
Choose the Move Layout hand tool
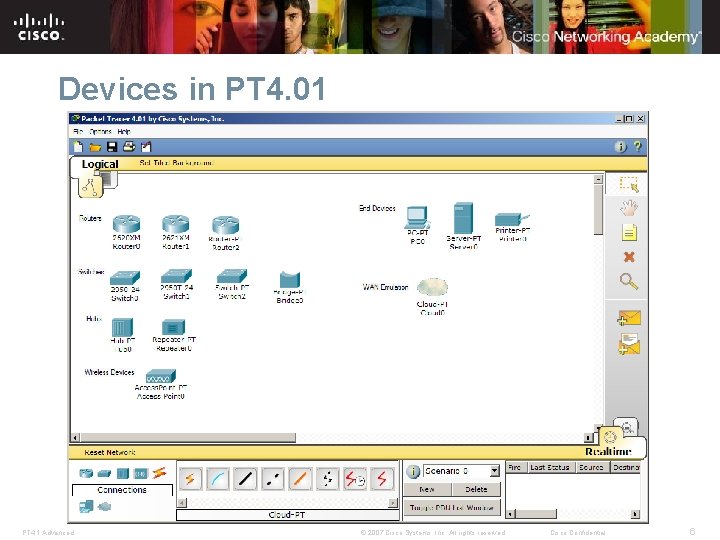click(x=629, y=208)
